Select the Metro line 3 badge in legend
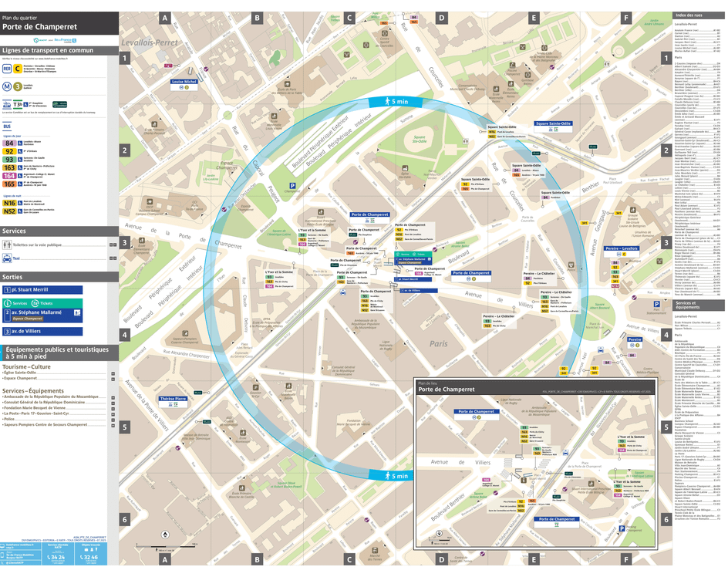This screenshot has width=728, height=577. 17,86
